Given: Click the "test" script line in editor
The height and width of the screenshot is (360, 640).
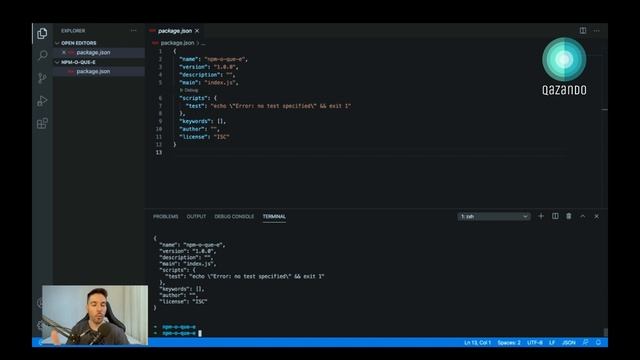Looking at the screenshot, I should pyautogui.click(x=269, y=106).
